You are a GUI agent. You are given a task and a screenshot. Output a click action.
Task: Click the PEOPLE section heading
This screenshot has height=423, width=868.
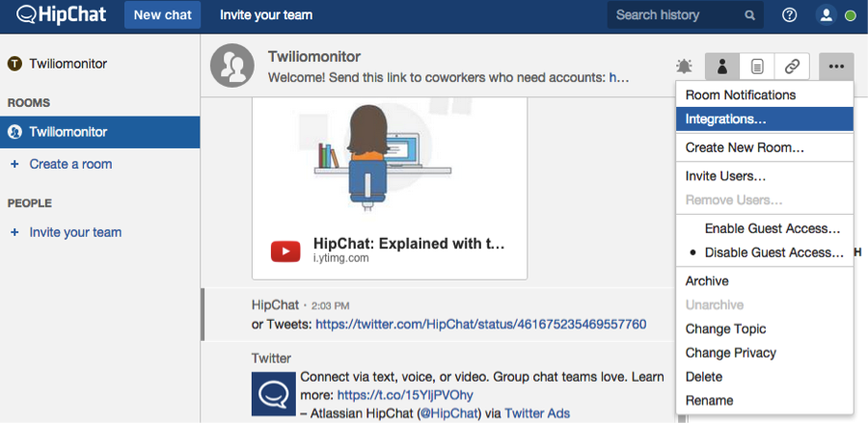click(x=29, y=203)
